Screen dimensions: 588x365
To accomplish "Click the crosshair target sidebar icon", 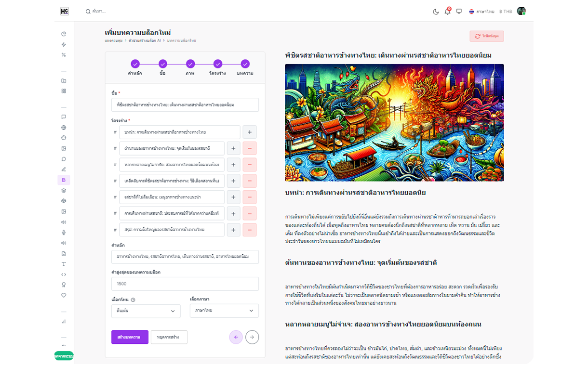I will [64, 138].
